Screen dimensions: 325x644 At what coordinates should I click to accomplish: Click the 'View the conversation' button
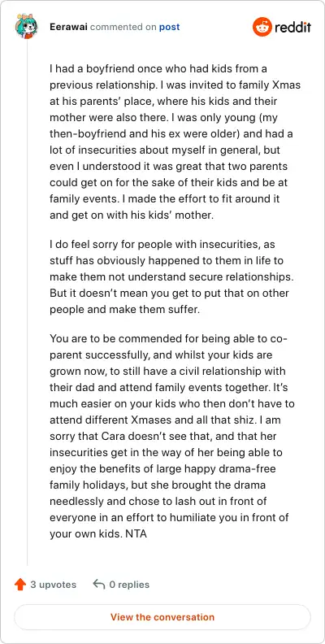(x=162, y=617)
